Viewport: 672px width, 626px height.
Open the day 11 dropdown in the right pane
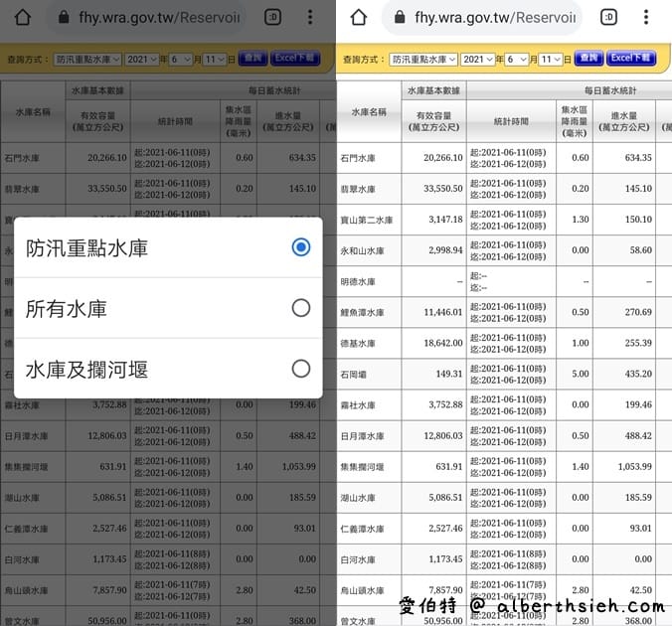click(x=551, y=60)
